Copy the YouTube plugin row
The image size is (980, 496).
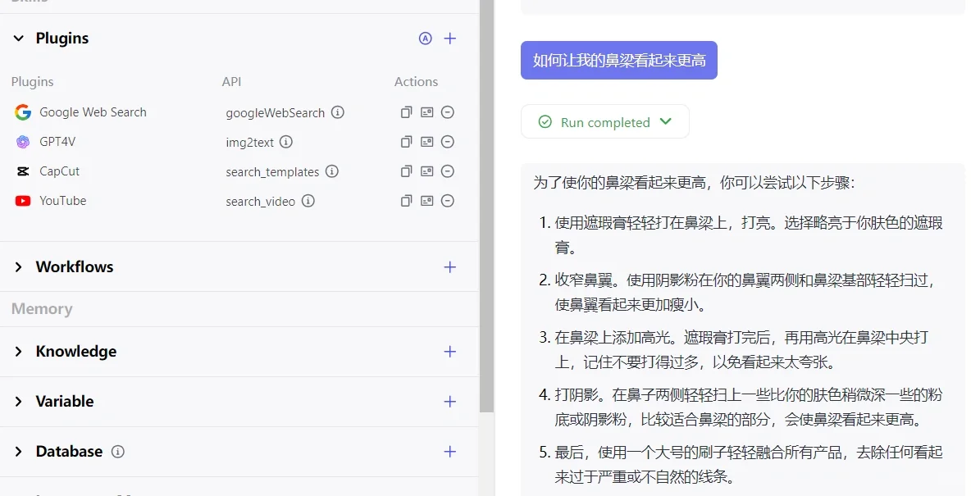tap(406, 201)
